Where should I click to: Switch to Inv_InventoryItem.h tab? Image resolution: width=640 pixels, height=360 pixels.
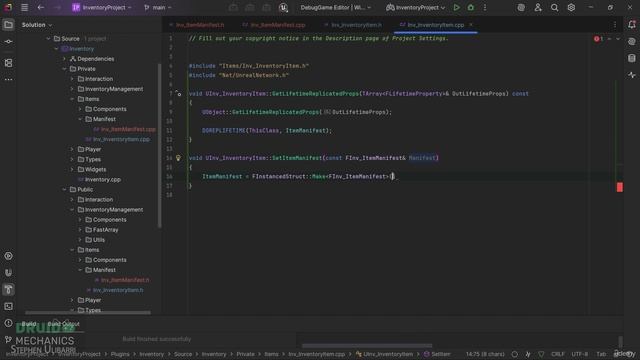coord(353,25)
